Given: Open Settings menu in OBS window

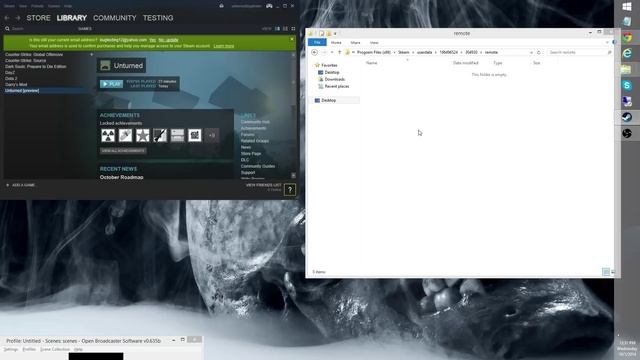Looking at the screenshot, I should (x=11, y=349).
